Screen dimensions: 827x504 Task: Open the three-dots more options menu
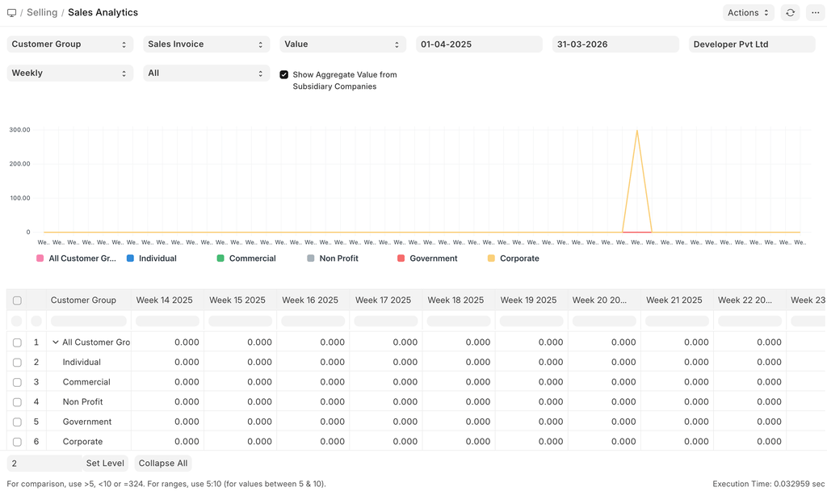[x=815, y=13]
